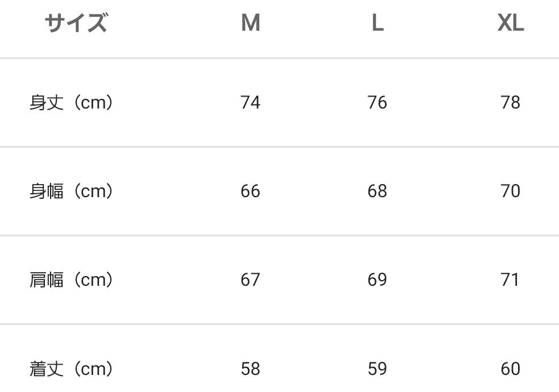Click the 身幅（cm） row label
Screen dimensions: 559x392
[x=72, y=191]
